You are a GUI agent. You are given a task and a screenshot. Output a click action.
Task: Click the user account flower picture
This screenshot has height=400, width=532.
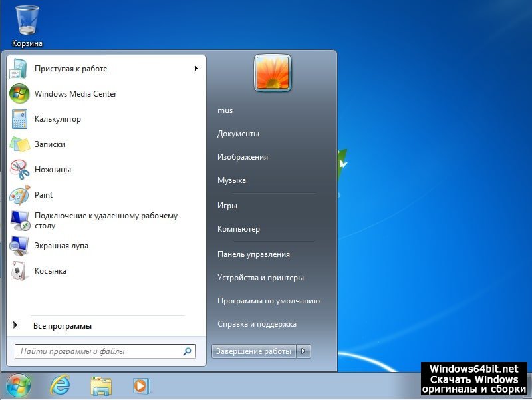click(273, 73)
